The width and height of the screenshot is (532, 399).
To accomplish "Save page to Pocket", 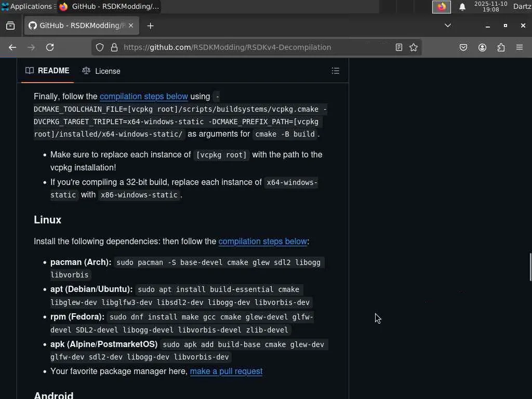I will (x=463, y=47).
